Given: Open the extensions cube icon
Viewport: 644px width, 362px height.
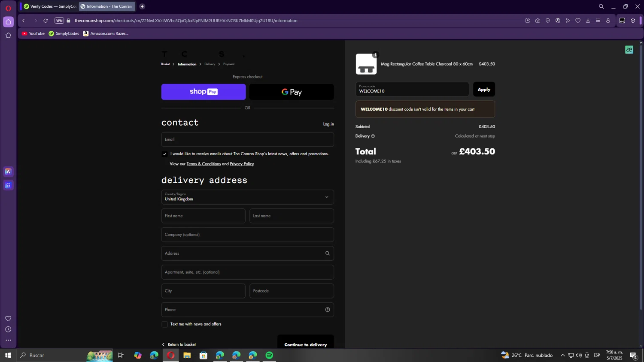Looking at the screenshot, I should 633,21.
